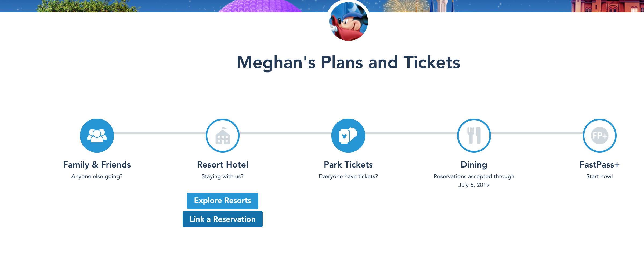Click the "Reservations accepted through" dining note

pyautogui.click(x=474, y=176)
